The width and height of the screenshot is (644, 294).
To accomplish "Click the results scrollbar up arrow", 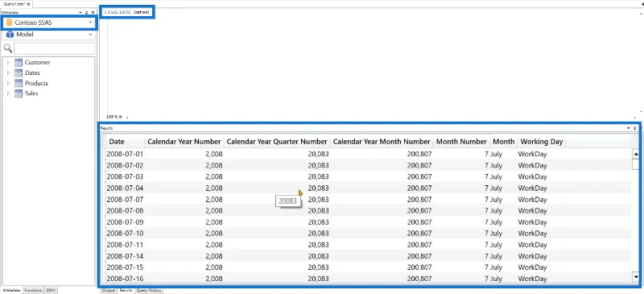I will [x=636, y=155].
